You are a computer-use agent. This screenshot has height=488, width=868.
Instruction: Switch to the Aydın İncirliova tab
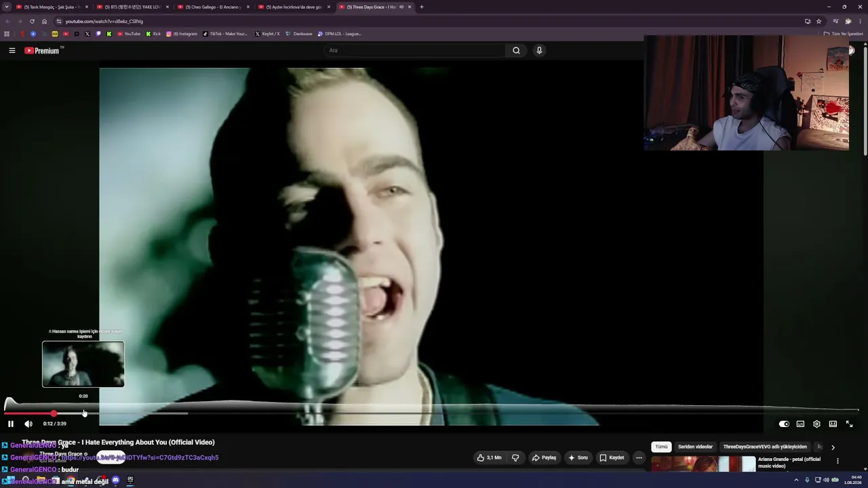(x=294, y=7)
